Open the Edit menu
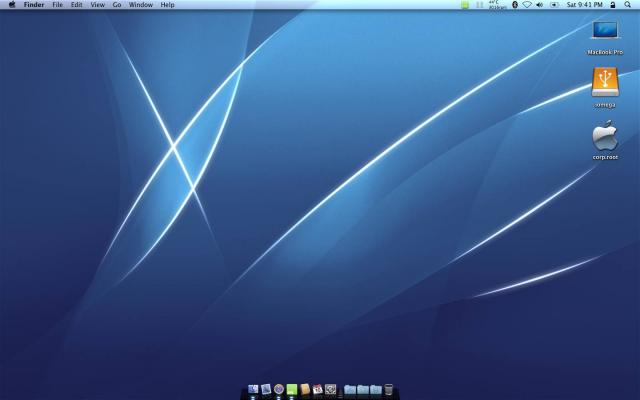The height and width of the screenshot is (400, 640). click(x=76, y=5)
